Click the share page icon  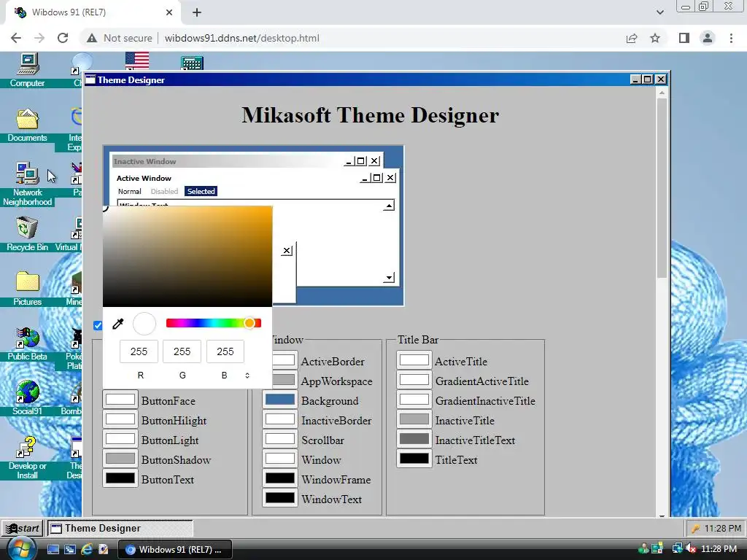pyautogui.click(x=632, y=38)
